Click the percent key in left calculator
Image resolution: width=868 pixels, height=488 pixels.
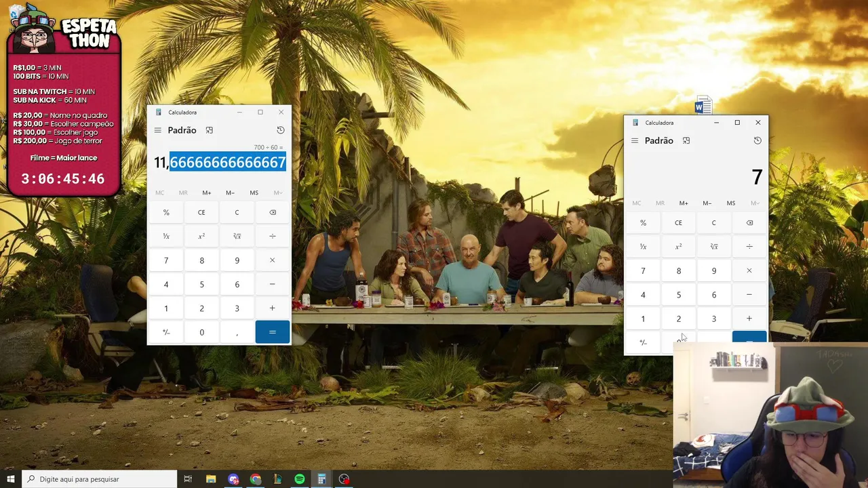tap(166, 212)
